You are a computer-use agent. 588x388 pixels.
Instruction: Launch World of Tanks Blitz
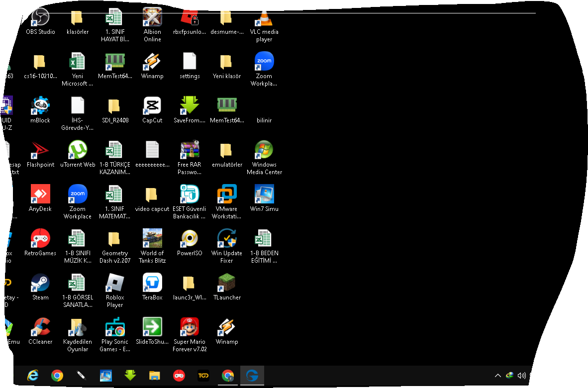point(152,246)
